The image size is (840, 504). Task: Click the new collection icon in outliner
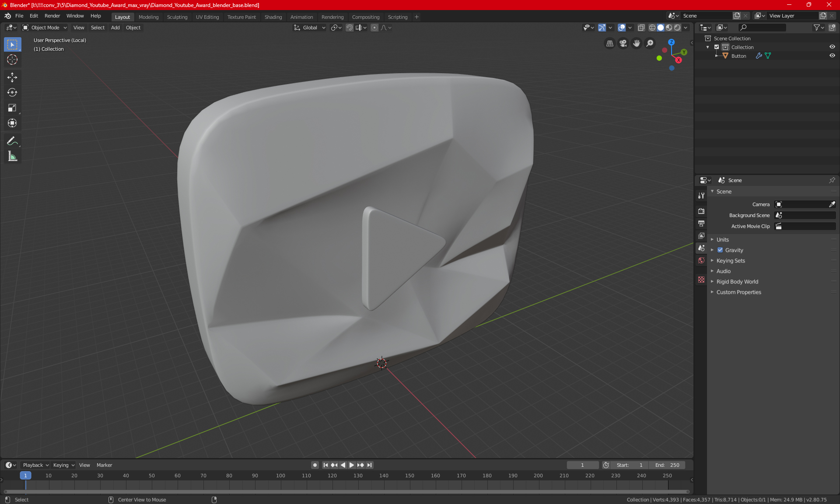pos(832,28)
